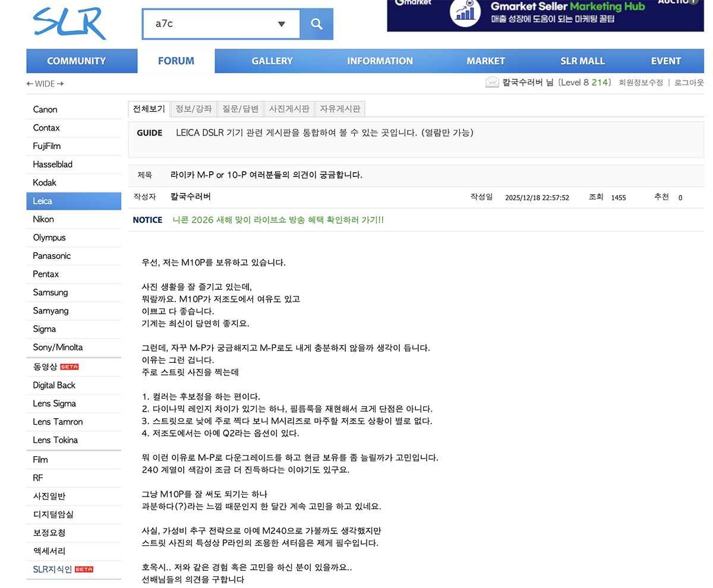Image resolution: width=713 pixels, height=588 pixels.
Task: Click the search magnifier icon
Action: [x=316, y=24]
